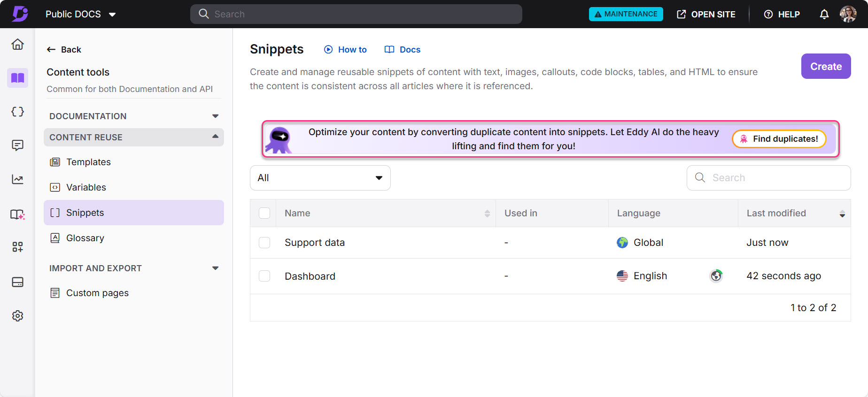Open the API documentation braces icon
The image size is (868, 397).
(x=17, y=112)
